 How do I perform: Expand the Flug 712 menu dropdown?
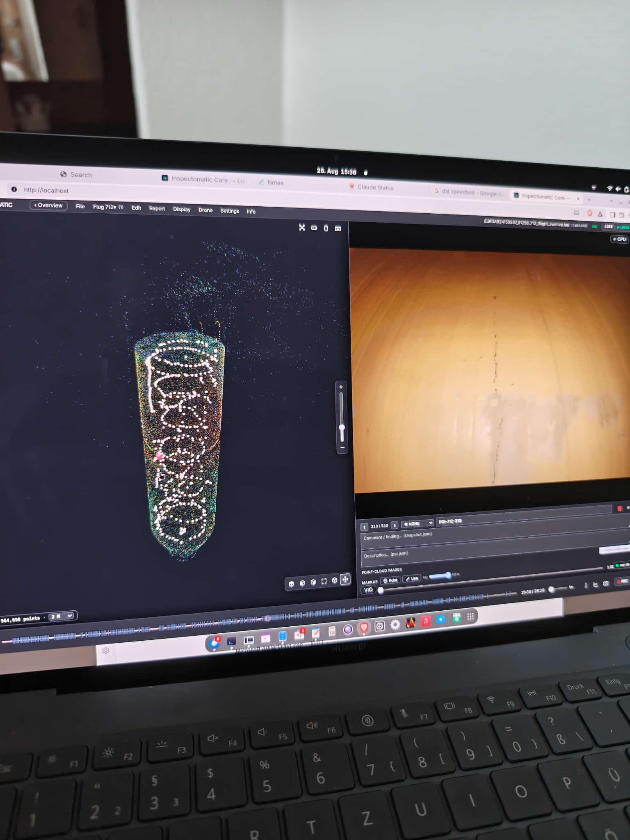point(108,207)
